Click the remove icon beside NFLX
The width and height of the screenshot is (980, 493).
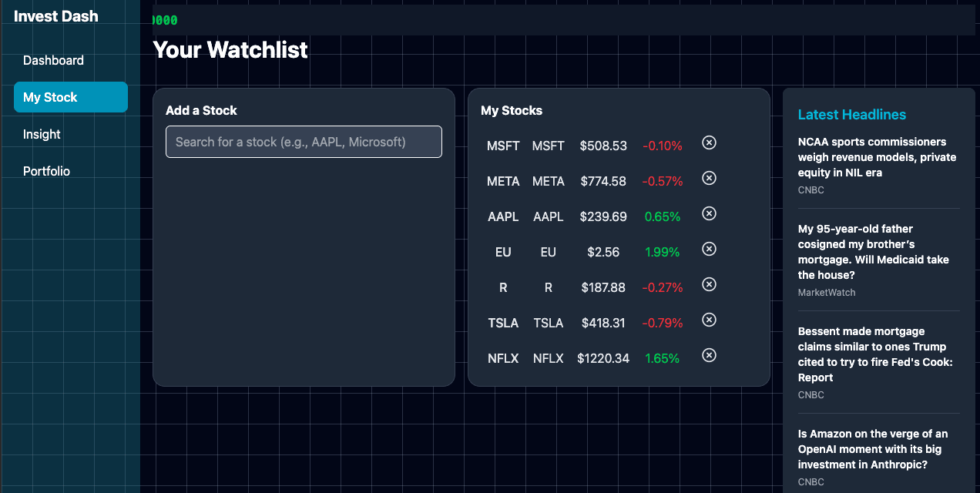710,355
